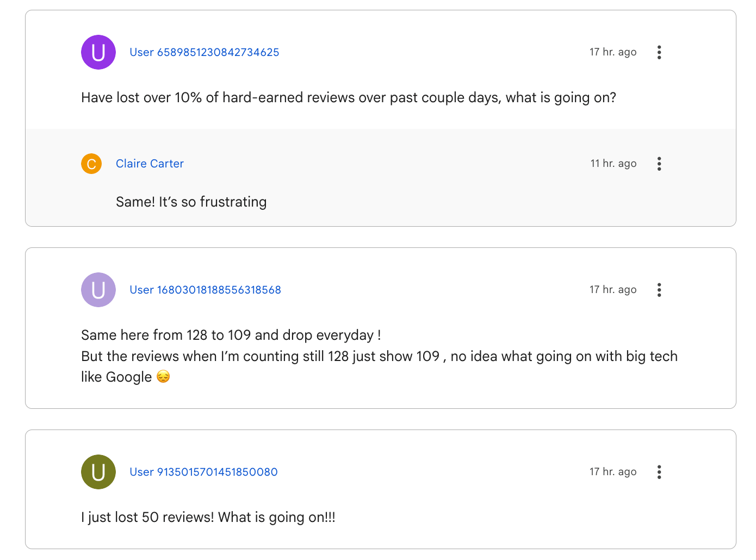Open three-dot menu on Claire Carter's reply
The image size is (756, 560).
pos(659,164)
